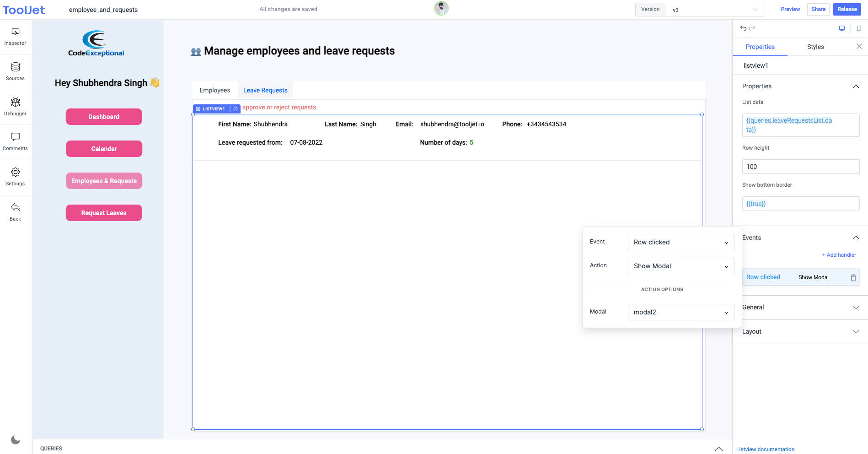
Task: Switch to desktop layout view
Action: pos(842,28)
